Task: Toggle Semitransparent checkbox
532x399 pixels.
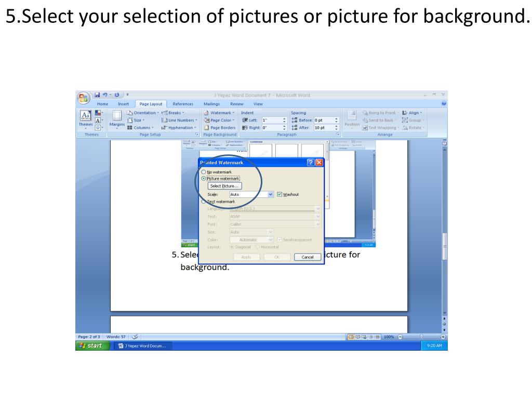Action: point(280,240)
